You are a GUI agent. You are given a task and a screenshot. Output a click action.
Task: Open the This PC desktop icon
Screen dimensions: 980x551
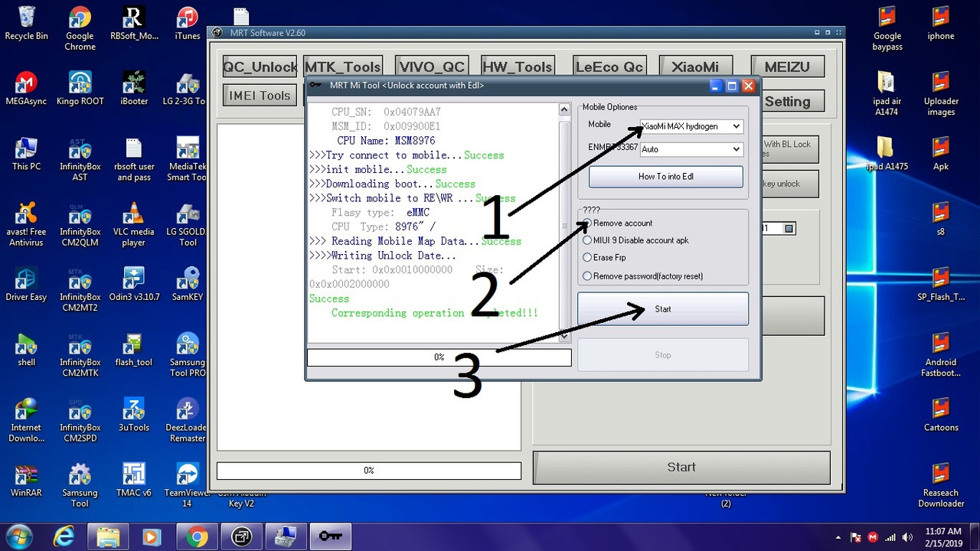26,153
